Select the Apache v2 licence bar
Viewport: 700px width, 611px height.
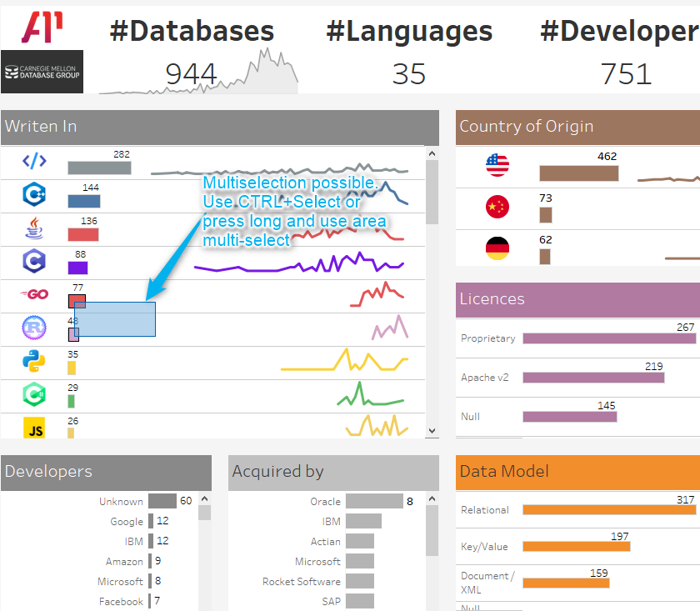(x=593, y=378)
